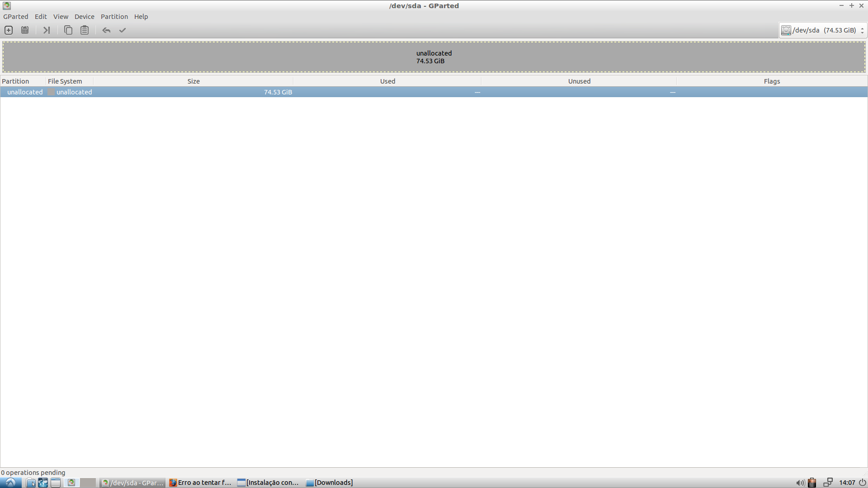
Task: Open the device selector /dev/sda combo box
Action: coord(822,30)
